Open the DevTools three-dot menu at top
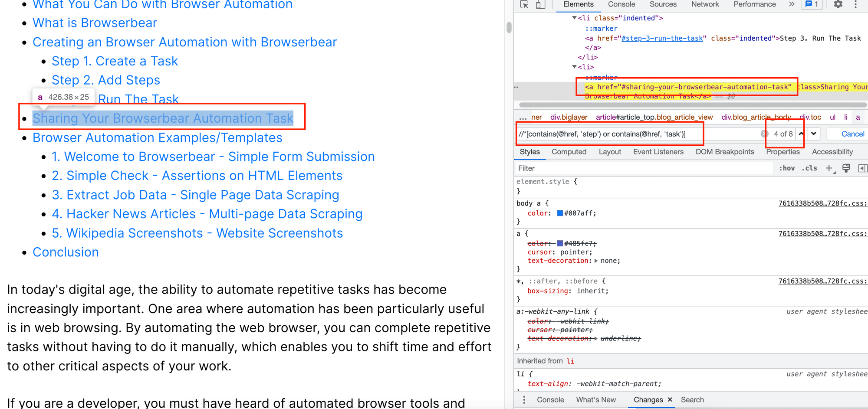The height and width of the screenshot is (409, 868). pyautogui.click(x=855, y=4)
